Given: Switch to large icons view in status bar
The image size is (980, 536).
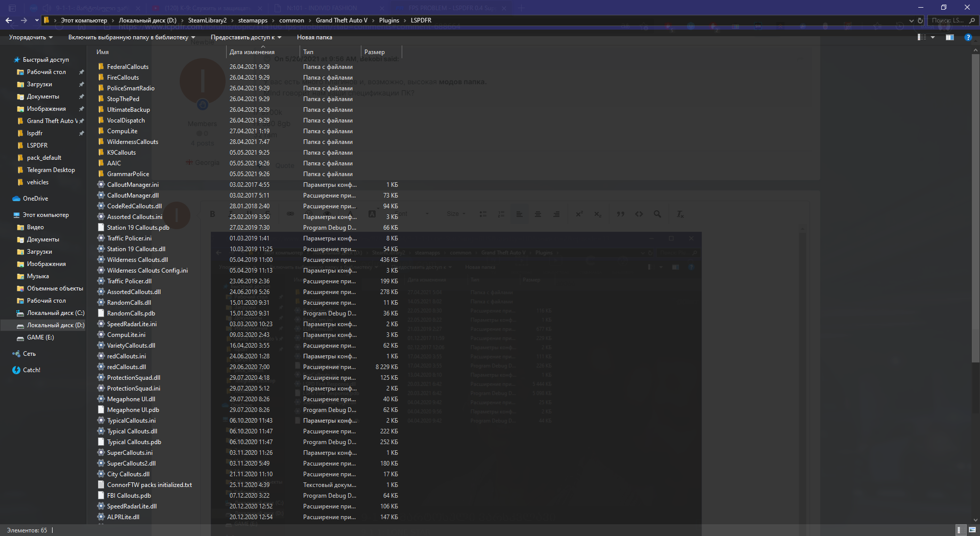Looking at the screenshot, I should [x=972, y=530].
